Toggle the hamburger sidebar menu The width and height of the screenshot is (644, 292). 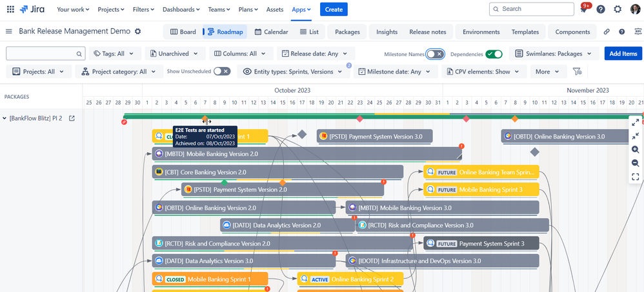[9, 32]
